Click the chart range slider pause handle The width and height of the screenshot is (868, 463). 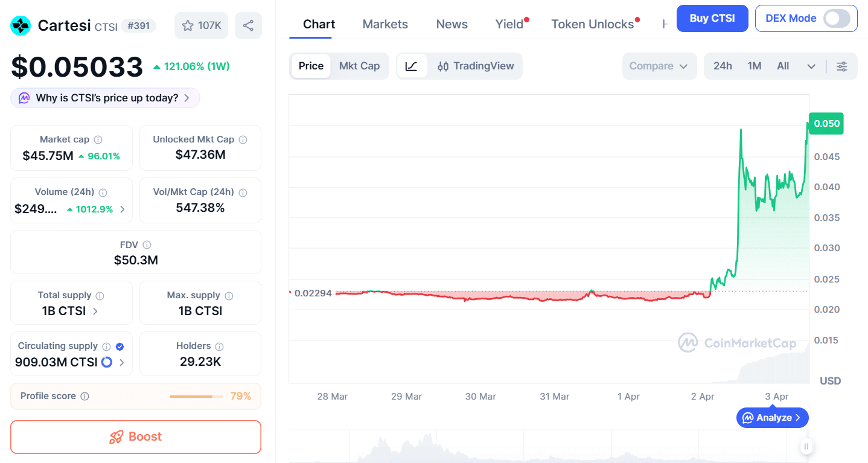coord(806,447)
